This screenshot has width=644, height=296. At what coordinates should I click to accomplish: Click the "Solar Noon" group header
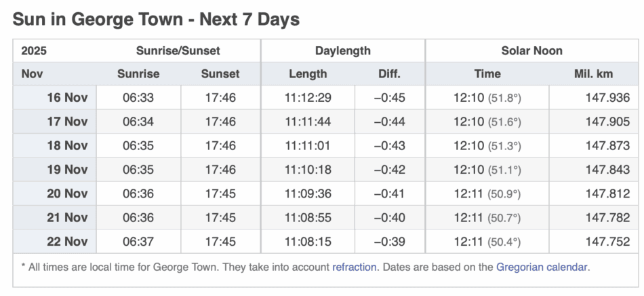[531, 51]
